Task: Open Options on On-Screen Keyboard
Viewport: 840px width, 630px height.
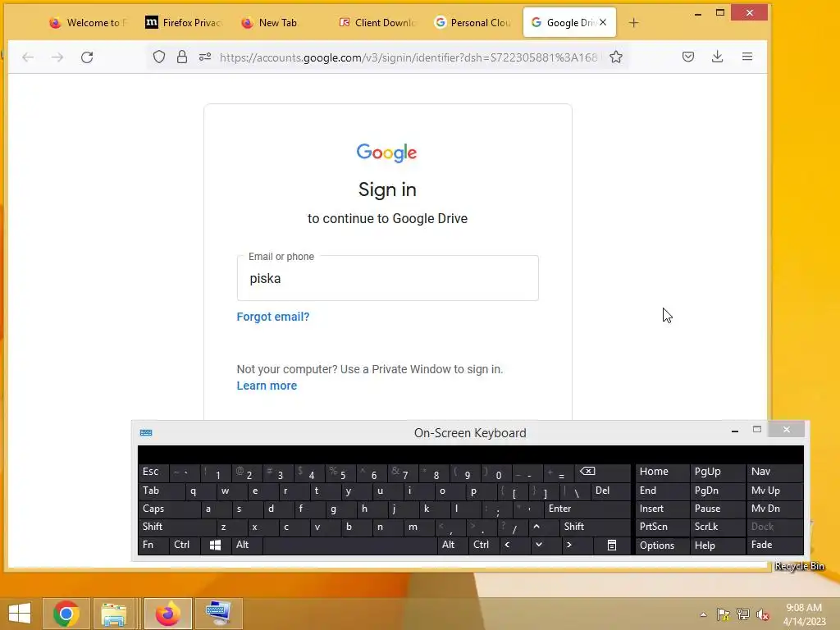Action: point(662,546)
